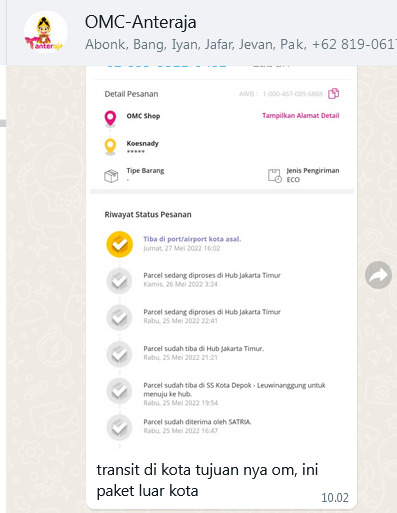The width and height of the screenshot is (397, 513).
Task: Click the group members list subtitle
Action: pyautogui.click(x=241, y=44)
